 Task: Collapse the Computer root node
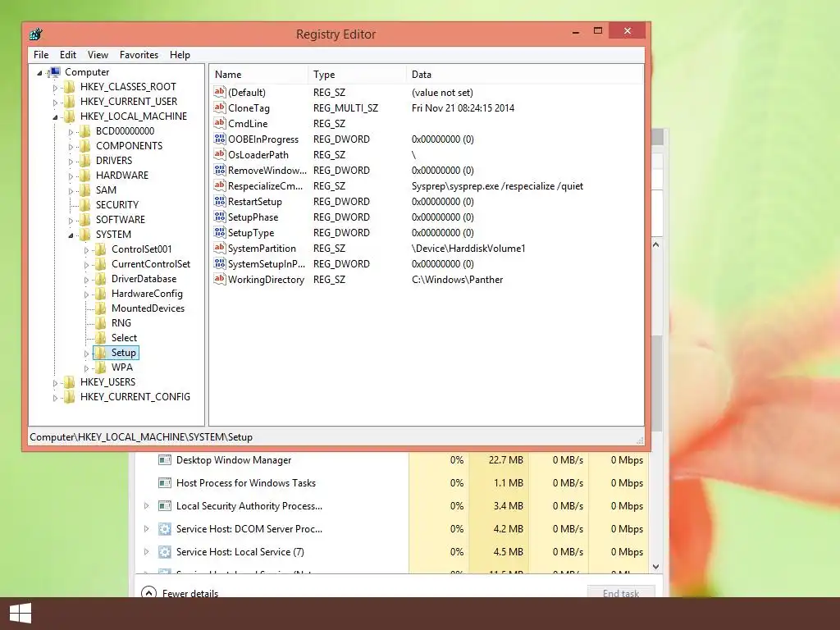39,73
